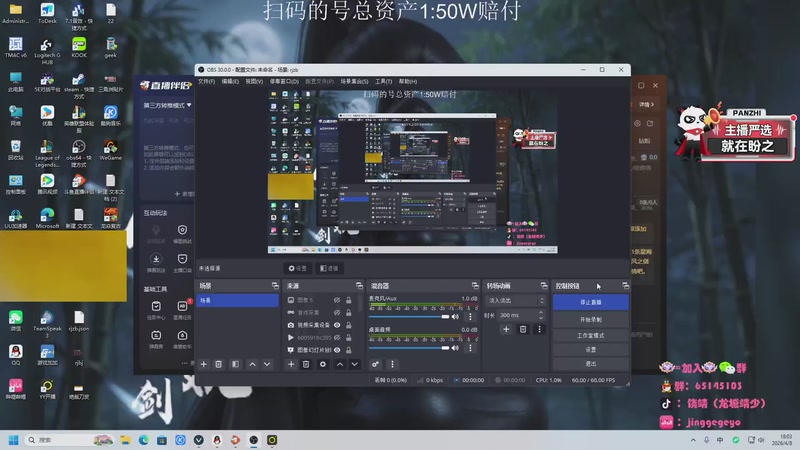
Task: Open scene filters icon in Scenes panel
Action: point(235,364)
